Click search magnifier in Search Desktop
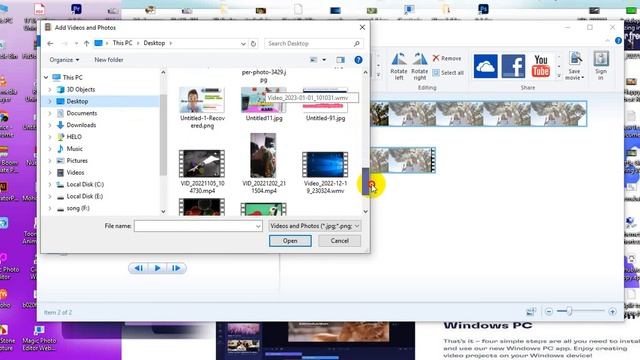The image size is (640, 360). click(x=357, y=43)
